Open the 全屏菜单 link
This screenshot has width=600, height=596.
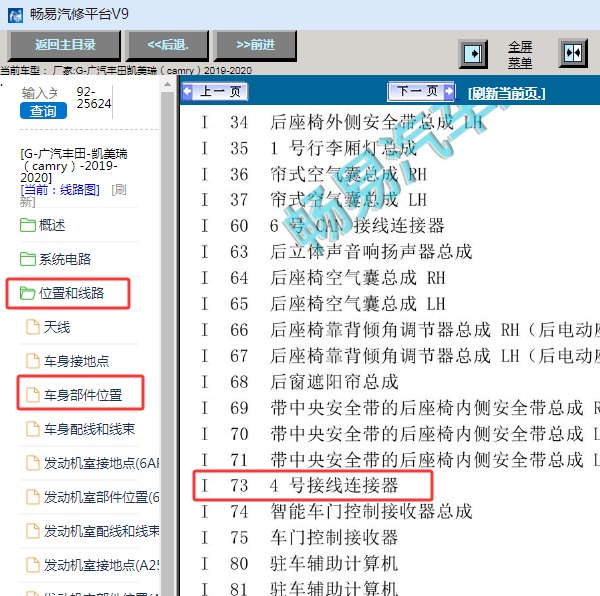click(x=520, y=54)
